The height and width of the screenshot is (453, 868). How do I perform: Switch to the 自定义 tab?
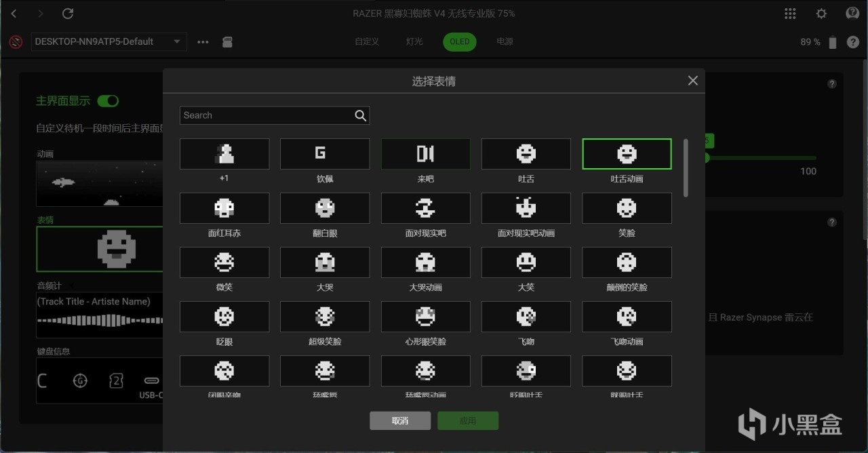pyautogui.click(x=367, y=41)
